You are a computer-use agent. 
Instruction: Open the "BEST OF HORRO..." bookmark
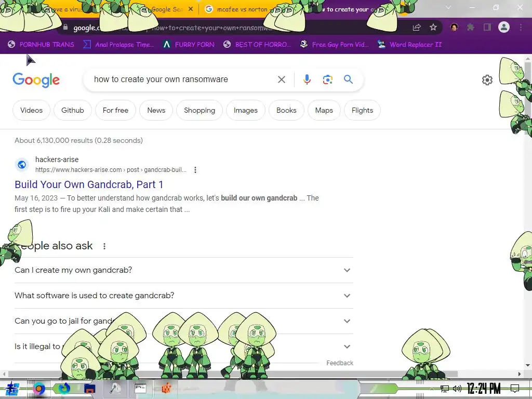[258, 45]
